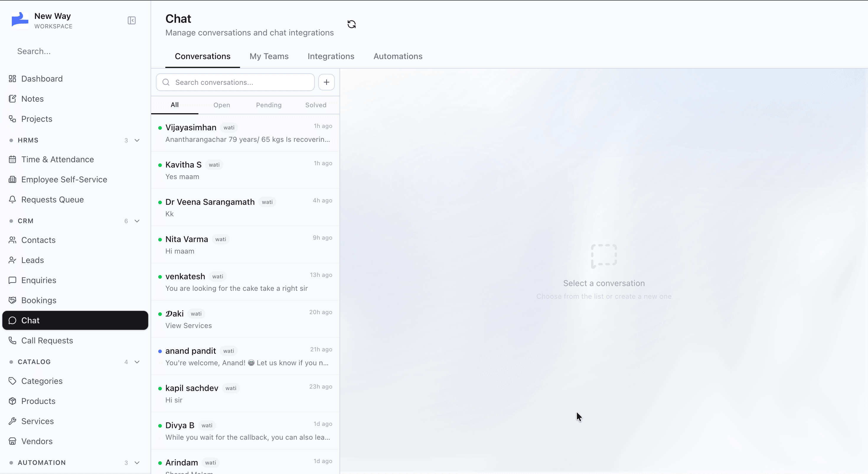The height and width of the screenshot is (474, 868).
Task: Collapse the AUTOMATION section chevron
Action: (137, 463)
